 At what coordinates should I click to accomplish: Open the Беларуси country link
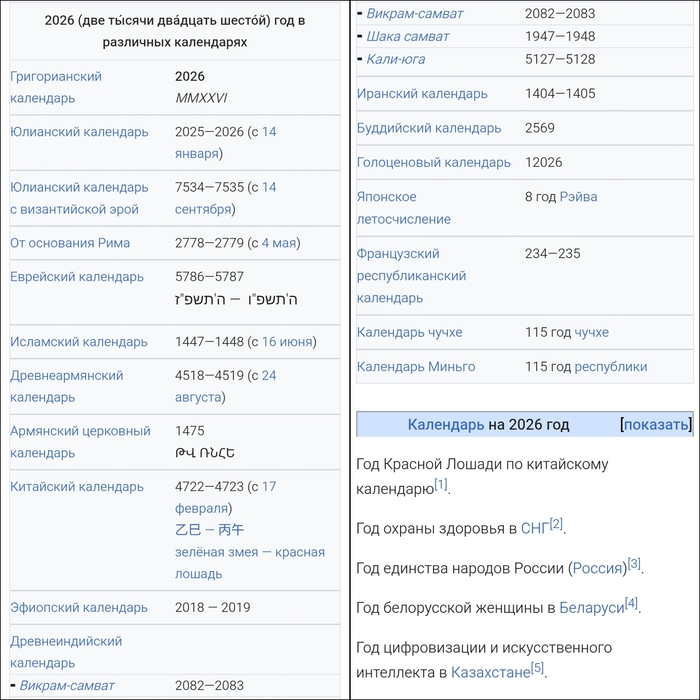[x=591, y=607]
